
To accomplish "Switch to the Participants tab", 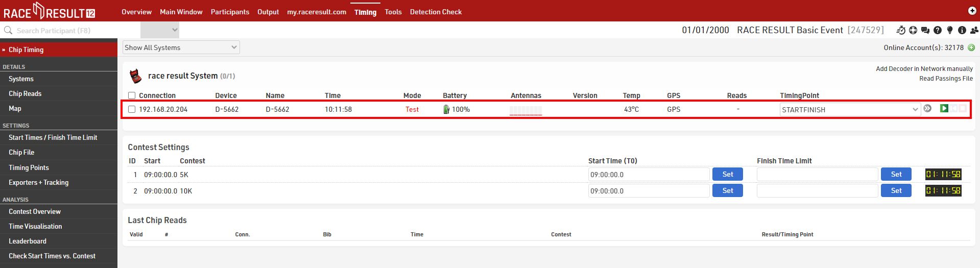I will [x=230, y=12].
